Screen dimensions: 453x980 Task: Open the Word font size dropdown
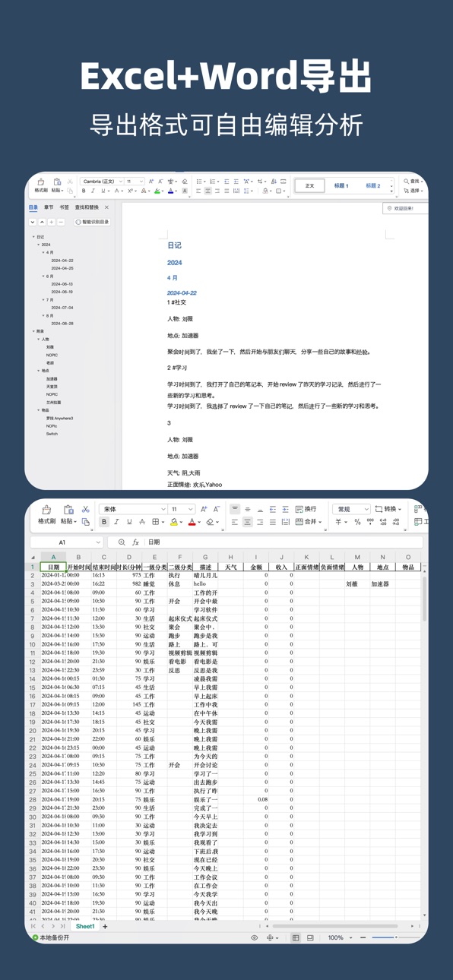click(x=142, y=182)
